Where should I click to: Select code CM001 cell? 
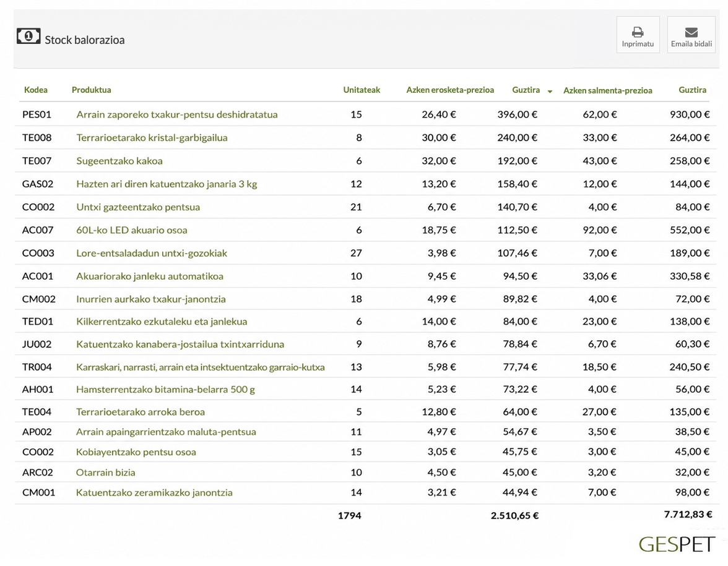pos(38,492)
